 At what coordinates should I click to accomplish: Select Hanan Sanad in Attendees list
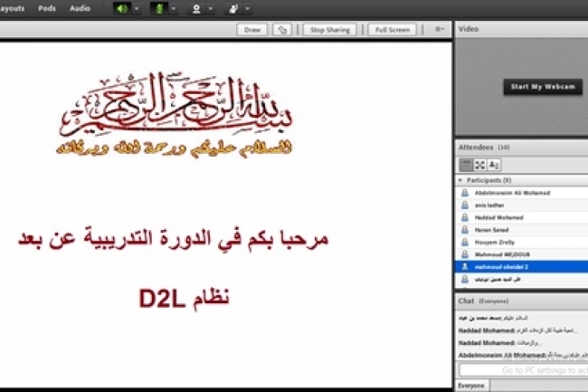pyautogui.click(x=522, y=230)
